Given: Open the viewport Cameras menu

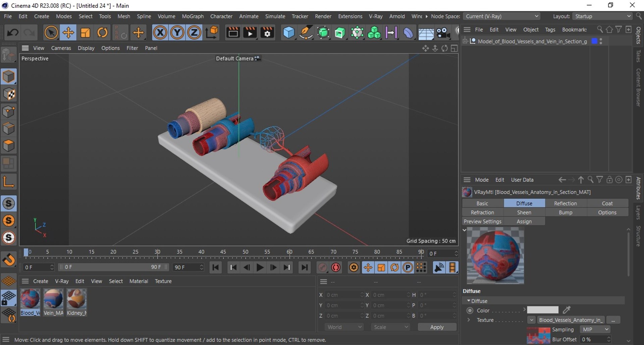Looking at the screenshot, I should (x=61, y=48).
